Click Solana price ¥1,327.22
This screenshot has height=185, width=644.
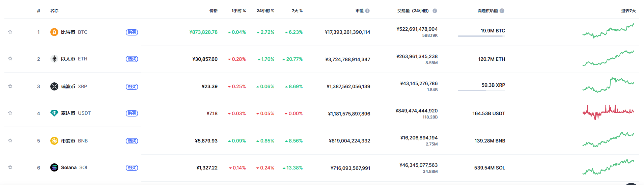[207, 168]
